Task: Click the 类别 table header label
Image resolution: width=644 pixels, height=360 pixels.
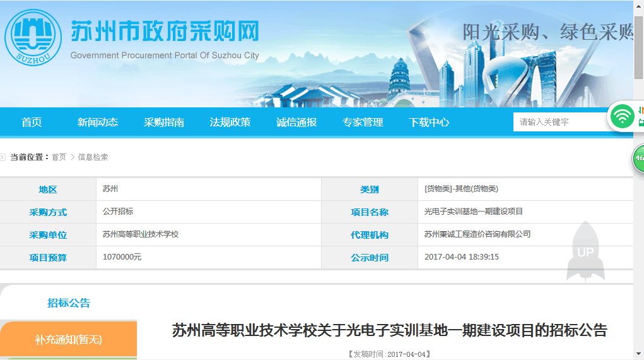Action: pyautogui.click(x=369, y=189)
